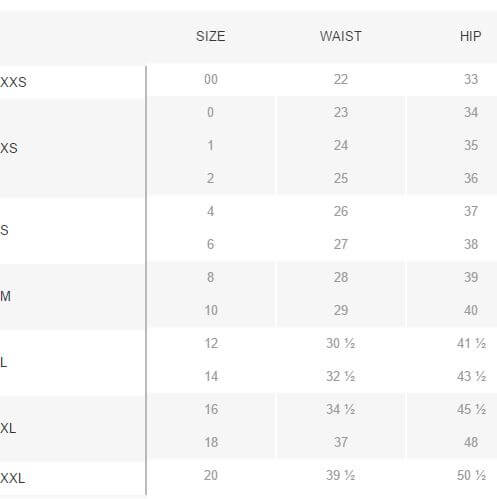Screen dimensions: 497x499
Task: Click hip value 48
Action: [x=471, y=442]
